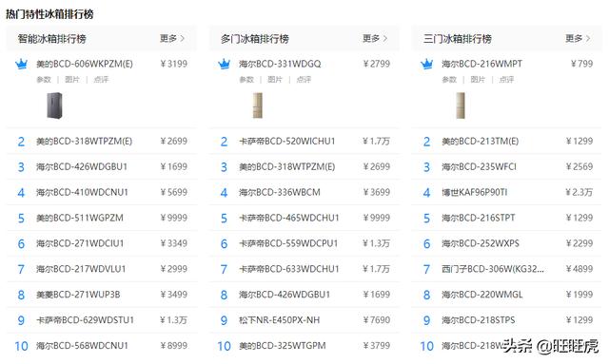Open 参数 for 海尔BCD-216WMPT

(449, 80)
